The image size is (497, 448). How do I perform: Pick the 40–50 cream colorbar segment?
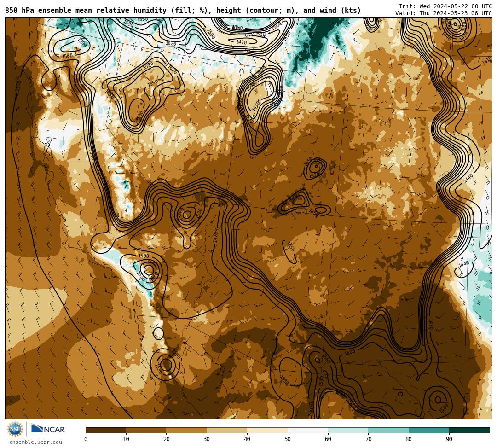[267, 430]
